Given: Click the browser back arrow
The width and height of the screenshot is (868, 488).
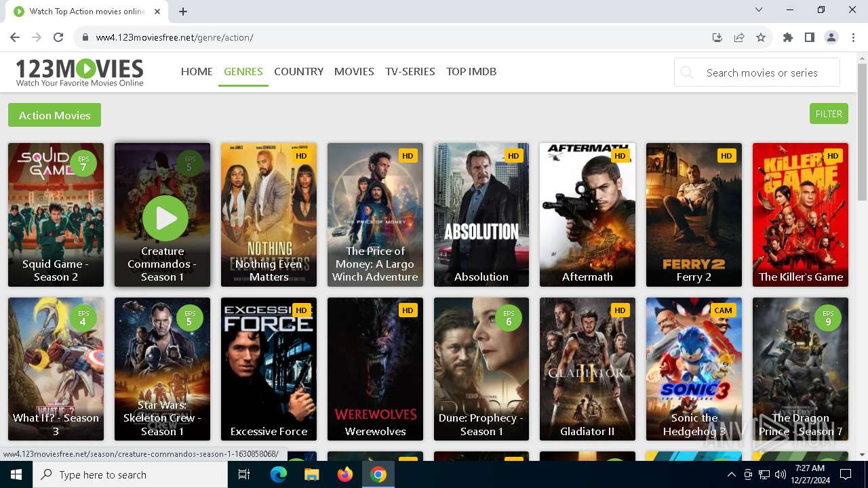Looking at the screenshot, I should (x=15, y=37).
